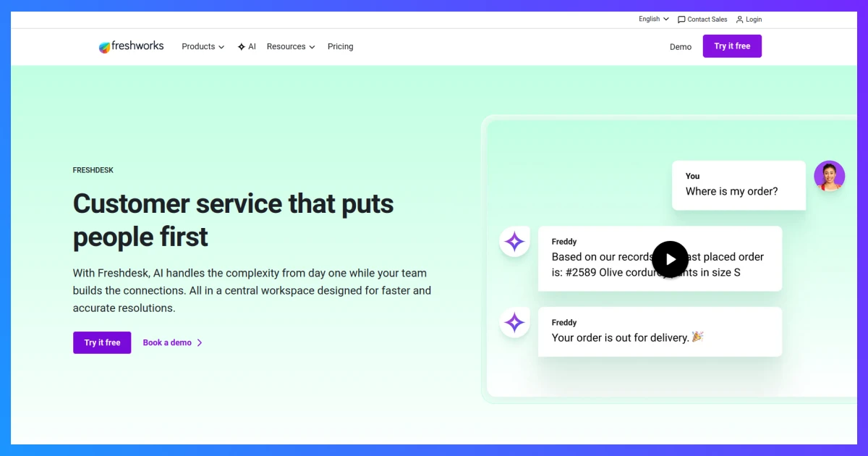Click the customer avatar photo

click(829, 176)
